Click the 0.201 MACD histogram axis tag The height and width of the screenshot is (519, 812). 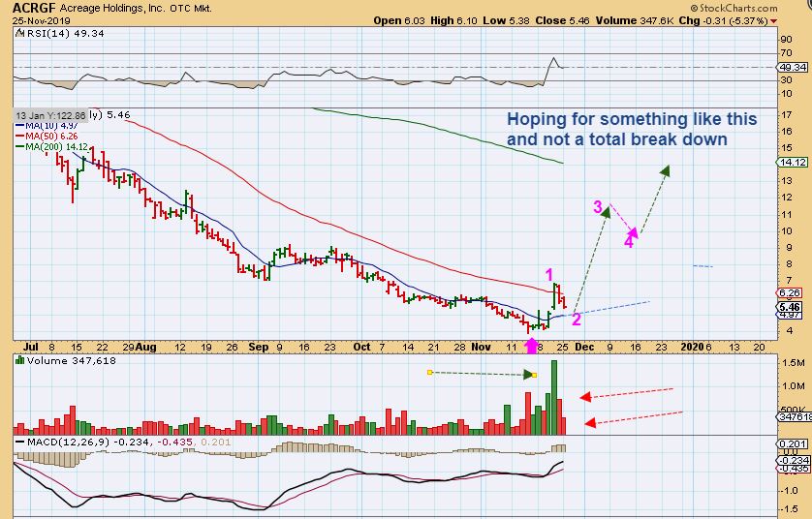[793, 444]
